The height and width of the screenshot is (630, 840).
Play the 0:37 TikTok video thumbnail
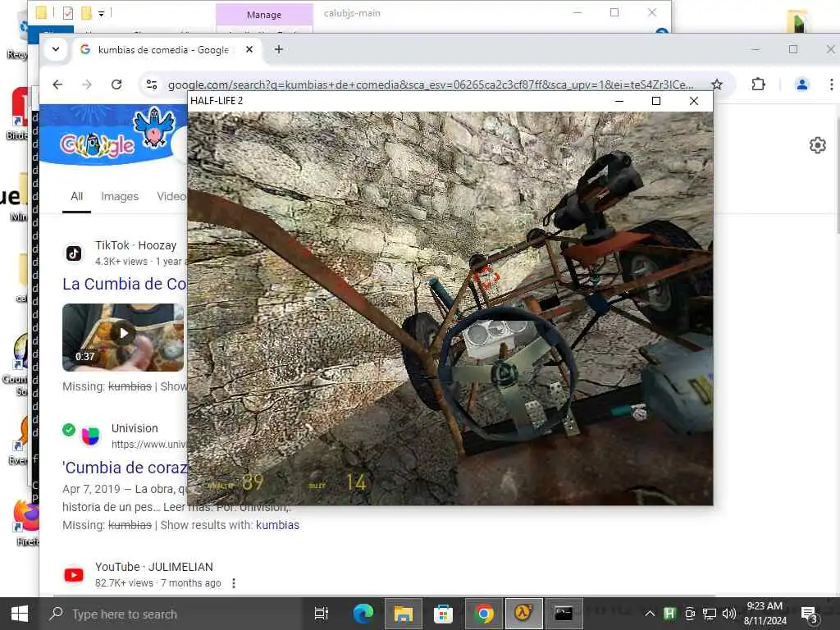tap(123, 337)
